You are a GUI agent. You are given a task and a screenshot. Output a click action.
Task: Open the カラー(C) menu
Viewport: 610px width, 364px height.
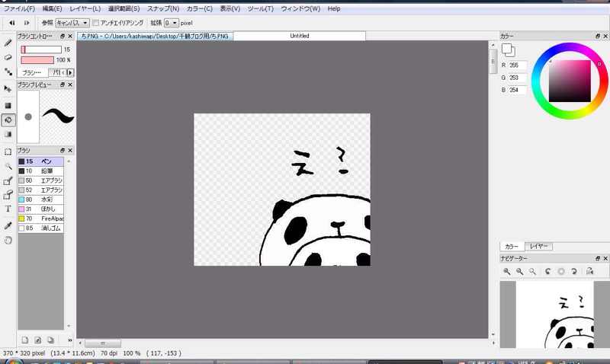point(199,8)
